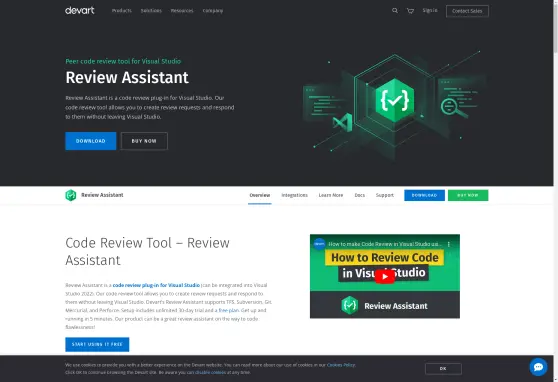Viewport: 558px width, 382px height.
Task: Click the Buy Now button in hero
Action: coord(144,141)
